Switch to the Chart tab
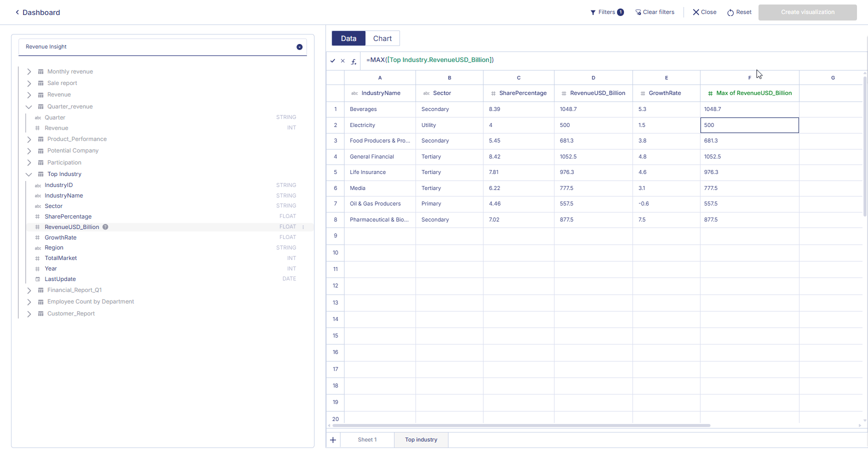 [x=382, y=38]
